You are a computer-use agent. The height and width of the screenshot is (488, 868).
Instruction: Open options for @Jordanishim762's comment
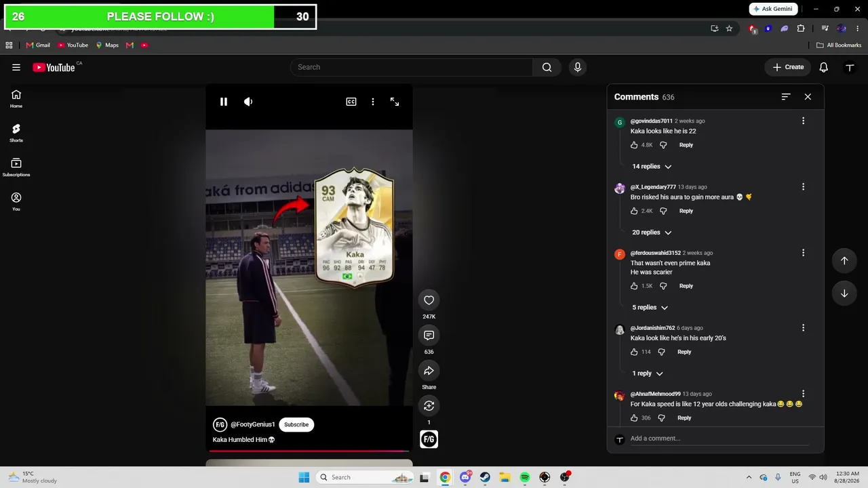click(x=803, y=328)
